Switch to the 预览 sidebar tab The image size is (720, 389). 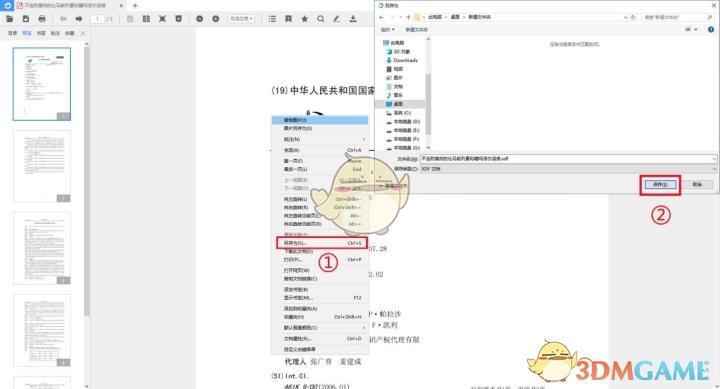coord(27,33)
